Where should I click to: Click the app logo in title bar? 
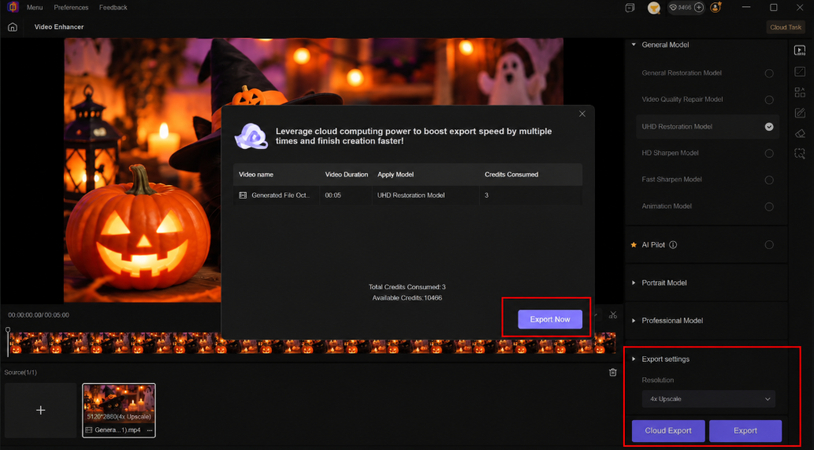click(x=13, y=7)
